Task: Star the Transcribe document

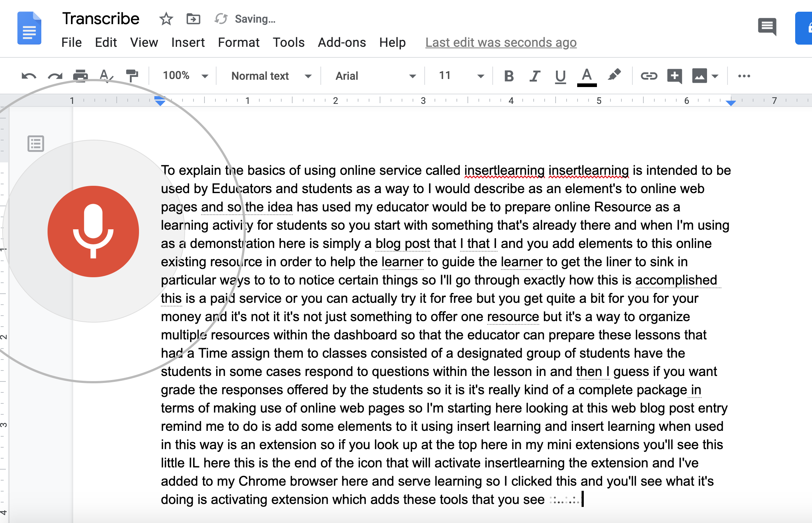Action: point(166,19)
